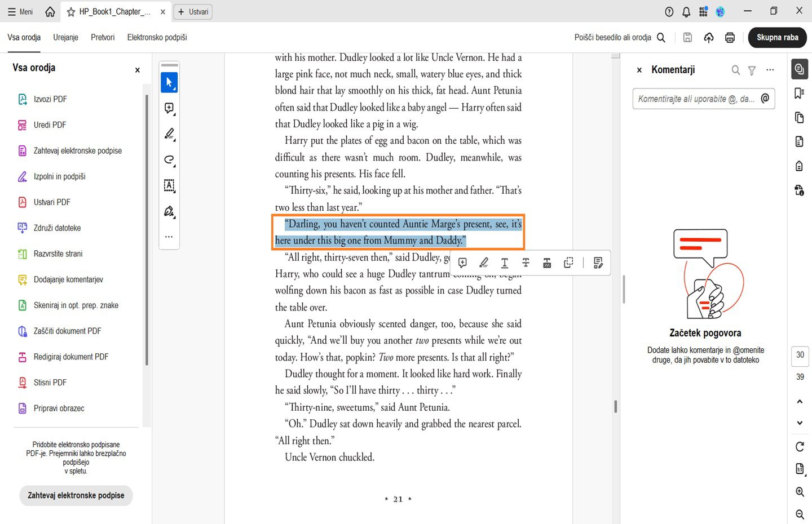The image size is (812, 524).
Task: Edit text using the floating toolbar's last icon
Action: tap(598, 263)
